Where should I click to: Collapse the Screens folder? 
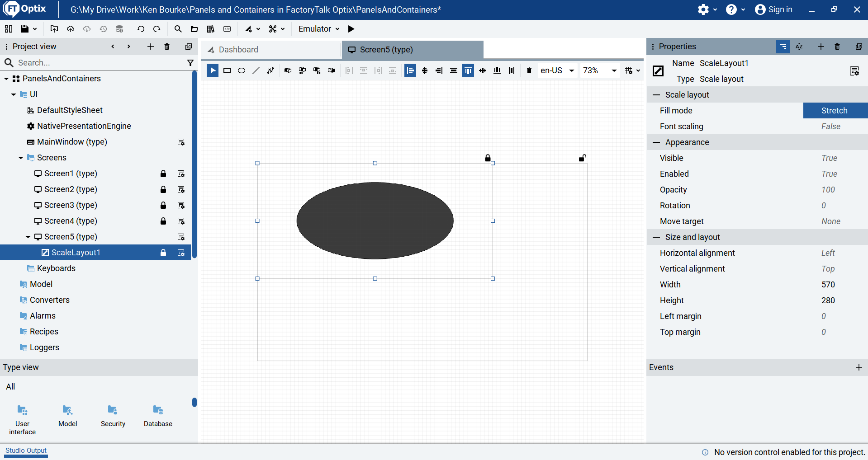click(21, 158)
